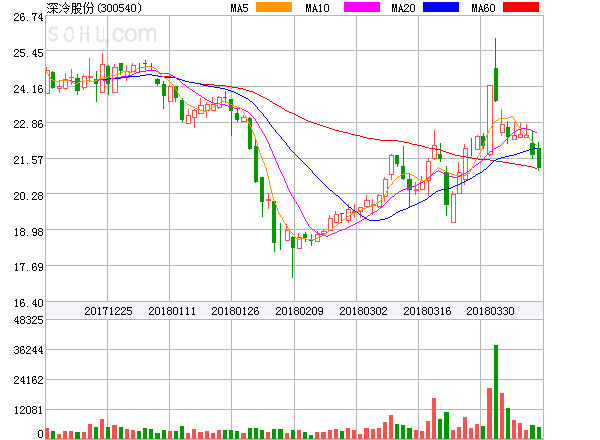Select date label 20180209

[299, 311]
